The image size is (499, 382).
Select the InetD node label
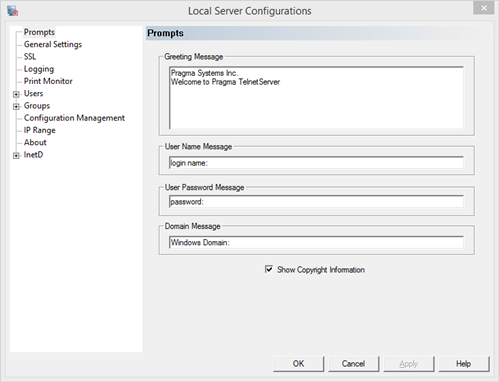[x=33, y=155]
